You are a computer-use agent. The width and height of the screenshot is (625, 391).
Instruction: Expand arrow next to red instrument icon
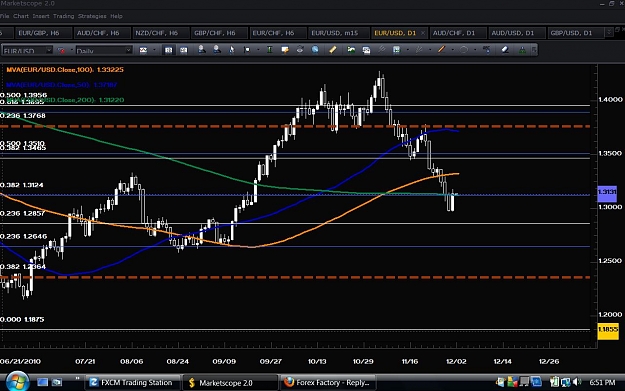click(x=72, y=50)
